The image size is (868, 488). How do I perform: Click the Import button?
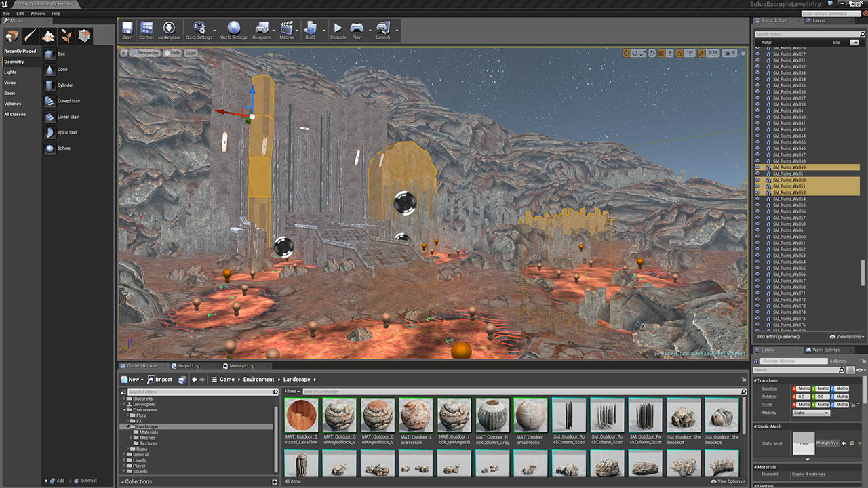(160, 380)
